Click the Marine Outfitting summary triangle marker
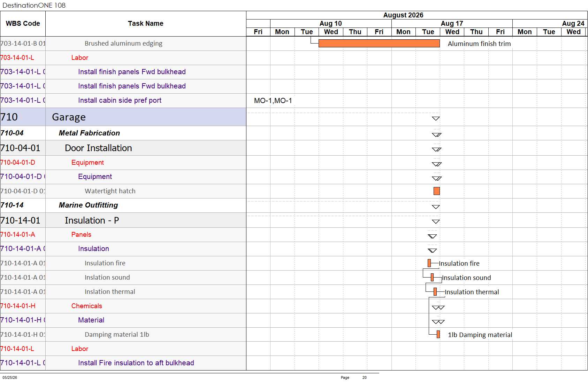This screenshot has width=588, height=382. click(436, 207)
